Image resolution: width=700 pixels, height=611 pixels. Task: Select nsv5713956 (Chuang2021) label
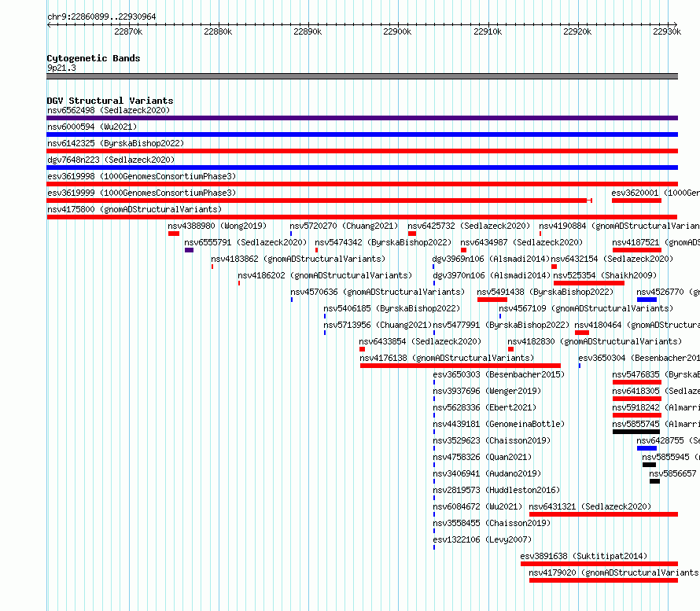(378, 325)
